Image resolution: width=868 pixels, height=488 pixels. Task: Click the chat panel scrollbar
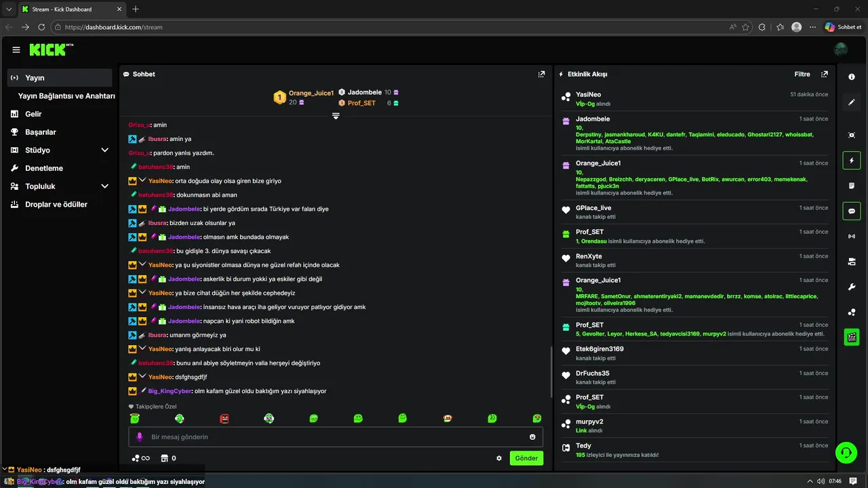point(551,372)
